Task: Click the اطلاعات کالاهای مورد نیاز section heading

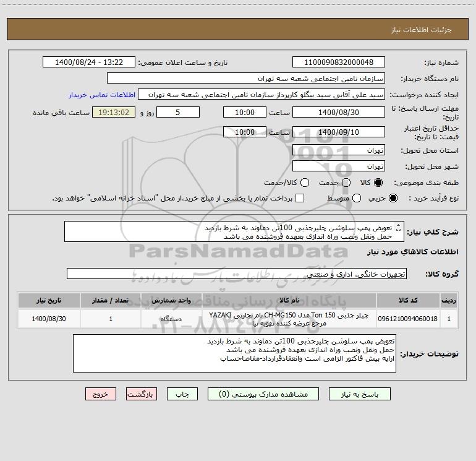Action: pyautogui.click(x=413, y=252)
